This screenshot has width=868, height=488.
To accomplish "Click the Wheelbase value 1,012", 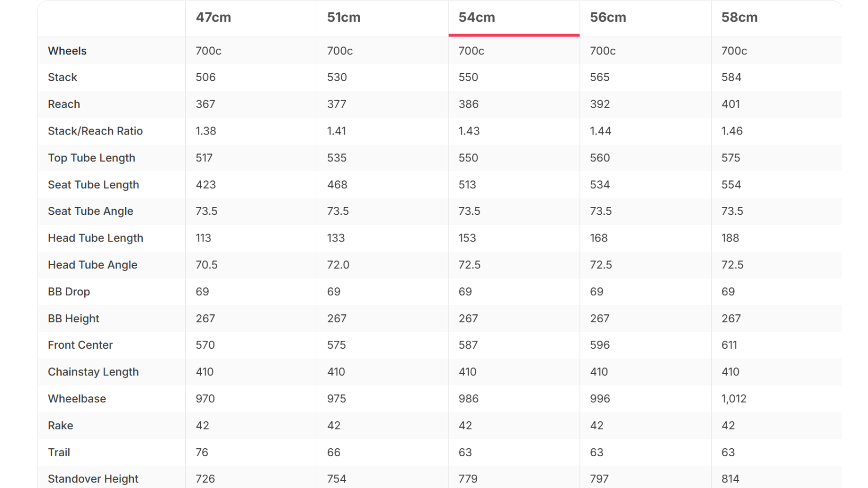I will coord(734,399).
